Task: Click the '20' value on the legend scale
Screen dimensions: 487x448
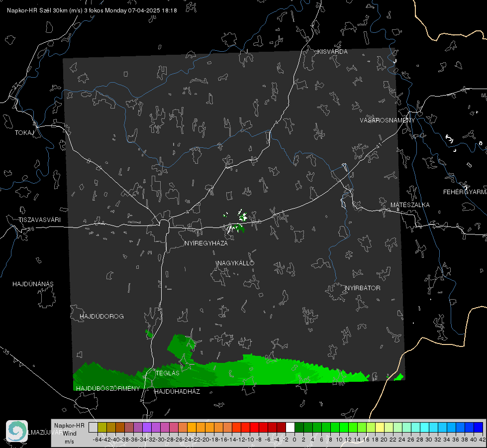Action: click(384, 440)
